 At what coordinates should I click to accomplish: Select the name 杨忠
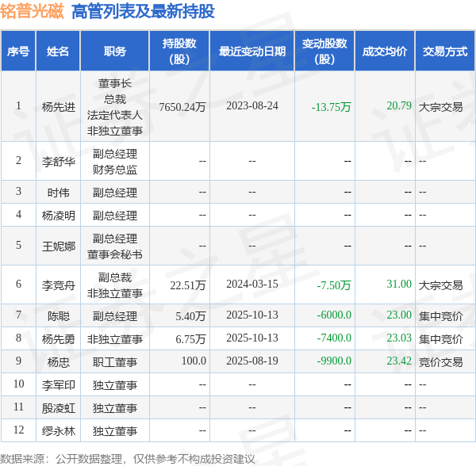pos(58,362)
